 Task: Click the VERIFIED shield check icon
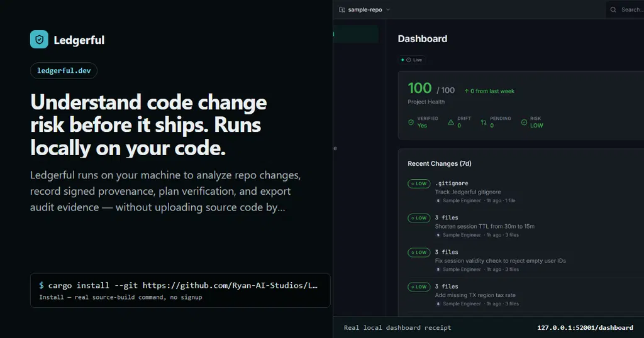pos(411,123)
